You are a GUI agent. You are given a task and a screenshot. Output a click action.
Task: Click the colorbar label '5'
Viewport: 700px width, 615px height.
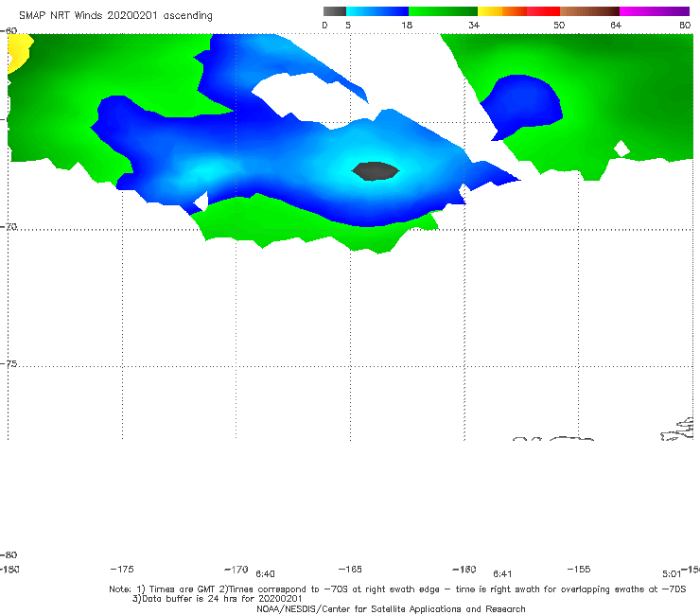[x=348, y=25]
